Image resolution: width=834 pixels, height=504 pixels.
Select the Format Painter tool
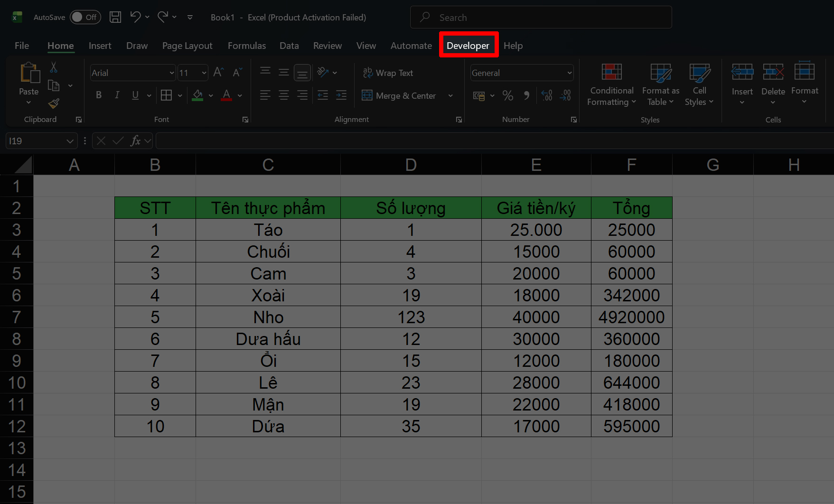53,103
